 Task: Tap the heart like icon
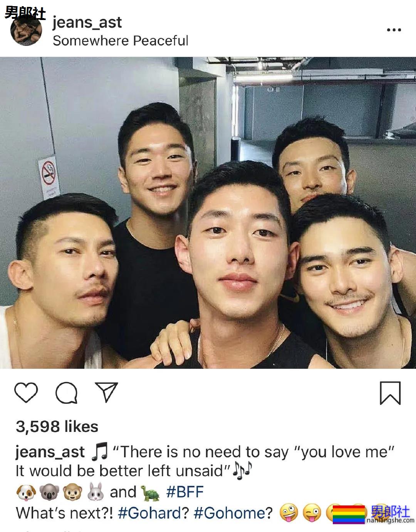[26, 393]
